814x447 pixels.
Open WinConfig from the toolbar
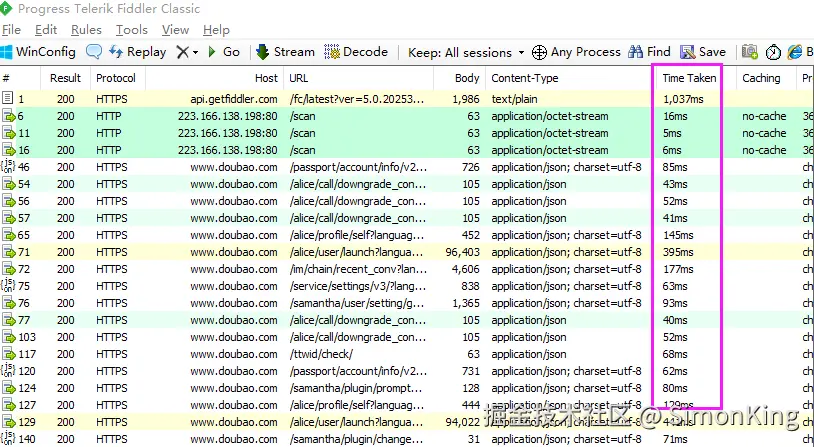click(x=38, y=52)
